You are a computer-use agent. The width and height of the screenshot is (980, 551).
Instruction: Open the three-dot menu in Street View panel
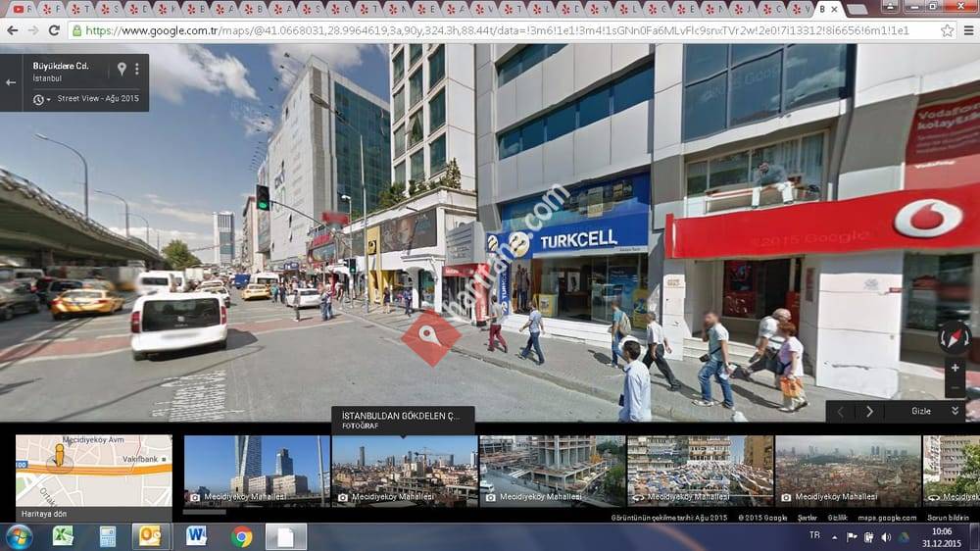(137, 69)
